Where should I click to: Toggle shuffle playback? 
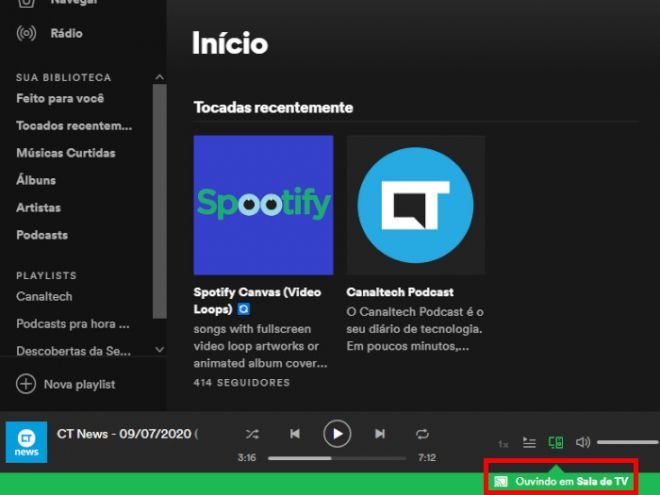[x=252, y=434]
